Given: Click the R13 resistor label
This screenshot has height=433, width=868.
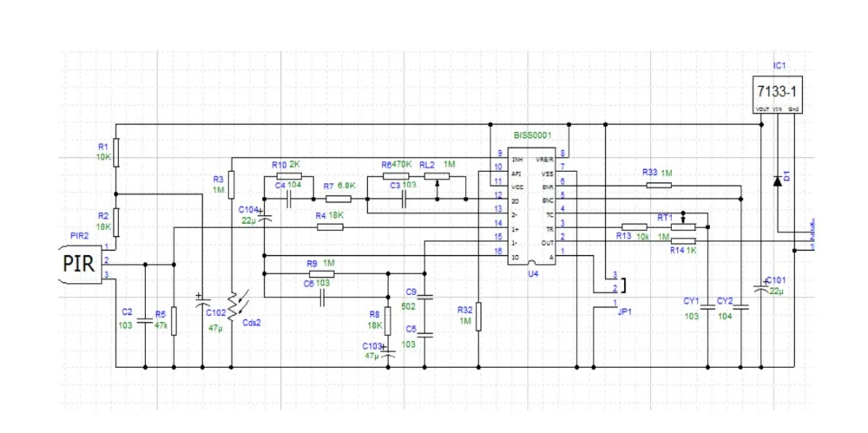Looking at the screenshot, I should 624,235.
